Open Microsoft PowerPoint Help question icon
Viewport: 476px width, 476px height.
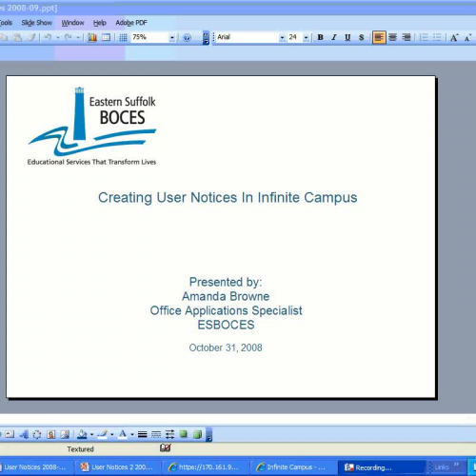pos(187,37)
